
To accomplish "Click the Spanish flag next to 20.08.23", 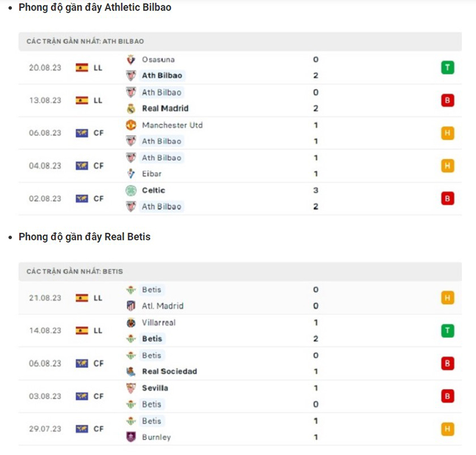I will (x=82, y=67).
